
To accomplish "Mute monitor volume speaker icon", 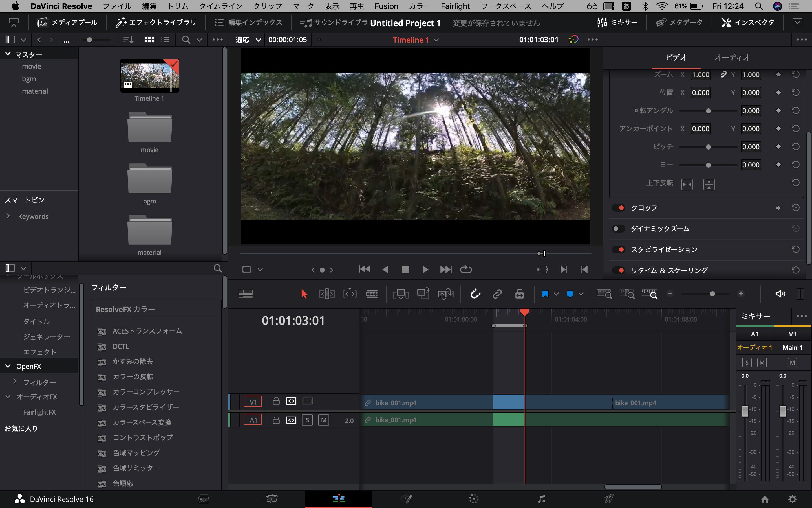I will [780, 294].
